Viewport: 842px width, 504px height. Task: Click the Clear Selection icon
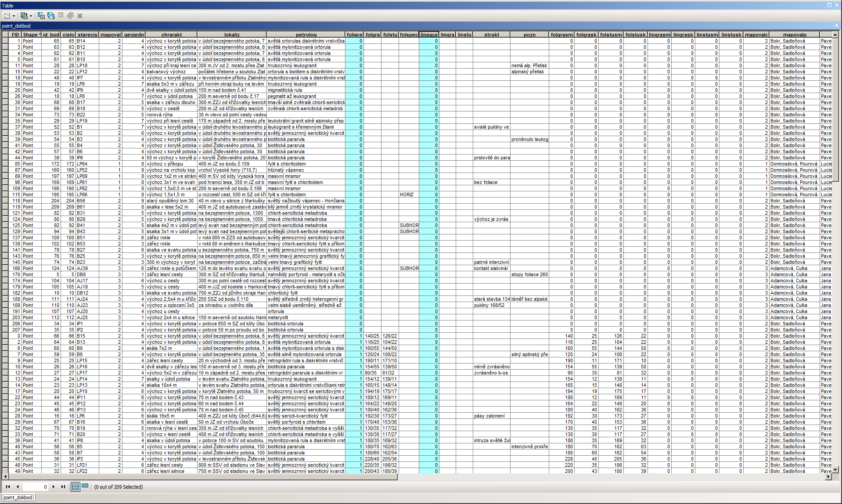61,16
